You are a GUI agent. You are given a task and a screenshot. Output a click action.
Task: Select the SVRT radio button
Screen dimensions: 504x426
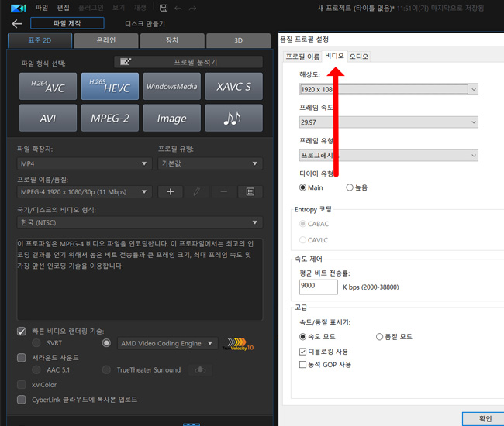[36, 343]
